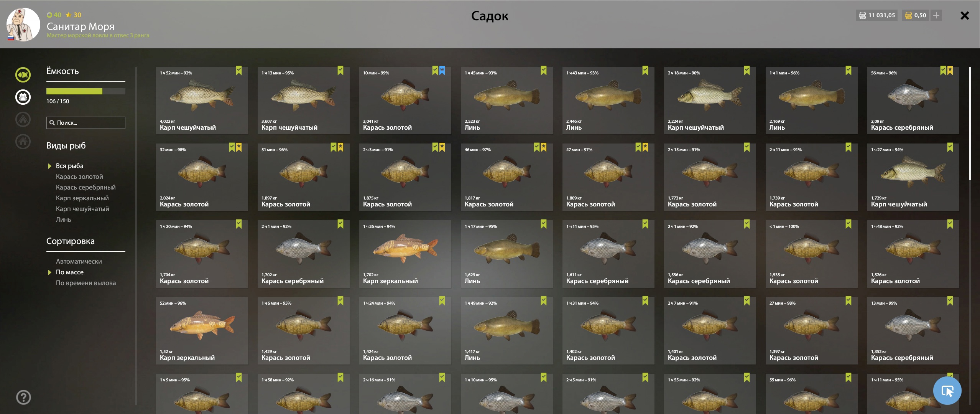Select the home storage sidebar icon
The height and width of the screenshot is (414, 980).
[23, 142]
